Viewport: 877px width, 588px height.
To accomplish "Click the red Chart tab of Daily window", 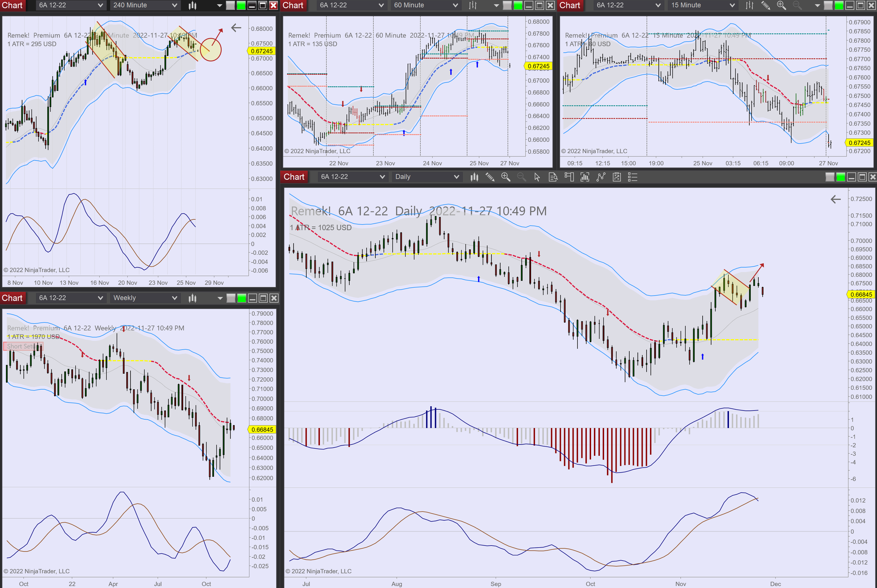I will click(x=294, y=177).
